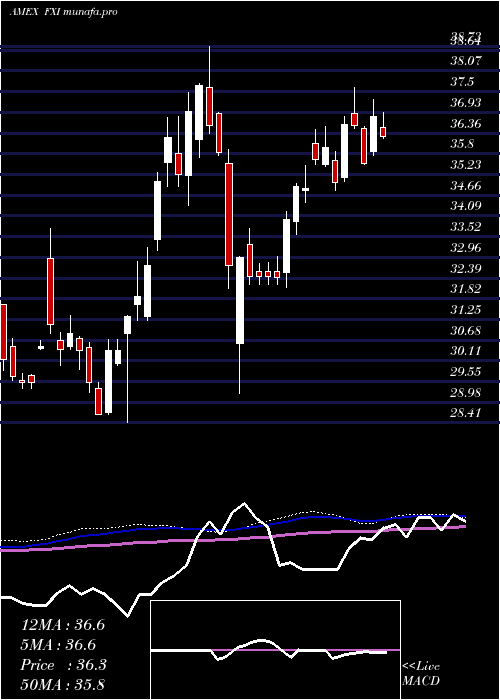Select the 30.68 price axis label
The image size is (500, 700).
coord(466,330)
